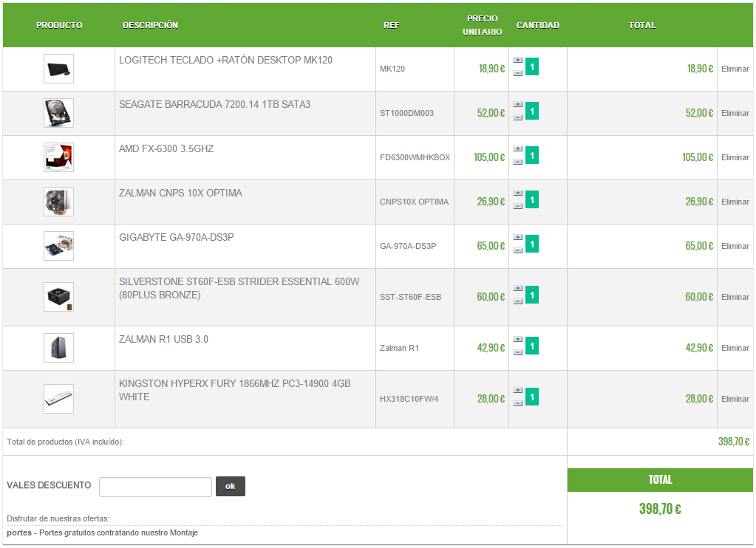Click quantity value for AMD FX-6300 row
Viewport: 756px width, 548px height.
point(532,155)
